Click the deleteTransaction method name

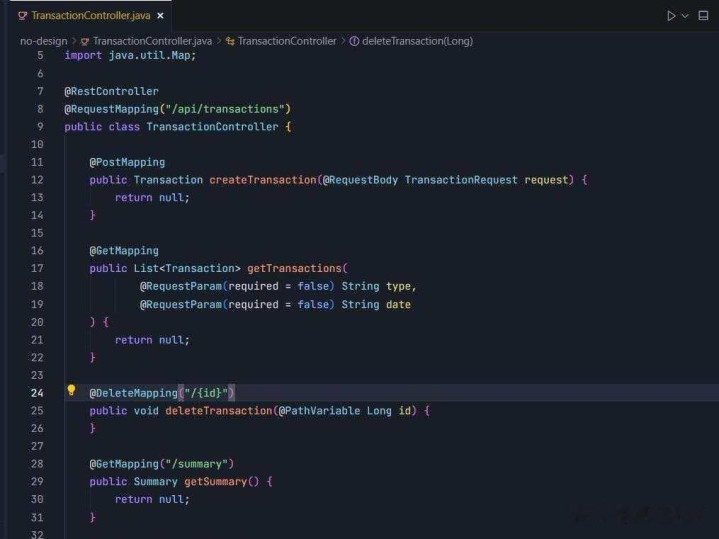click(x=219, y=411)
